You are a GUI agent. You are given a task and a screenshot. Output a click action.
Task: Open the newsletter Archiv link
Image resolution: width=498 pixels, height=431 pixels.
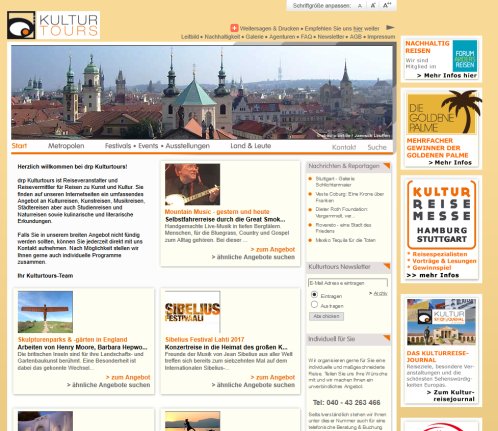pyautogui.click(x=380, y=293)
